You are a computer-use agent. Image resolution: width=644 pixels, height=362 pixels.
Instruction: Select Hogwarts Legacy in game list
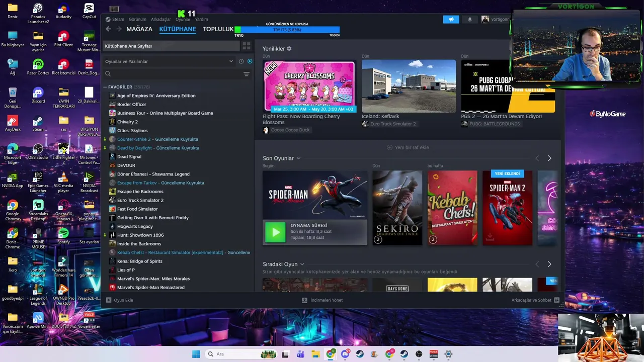click(135, 226)
